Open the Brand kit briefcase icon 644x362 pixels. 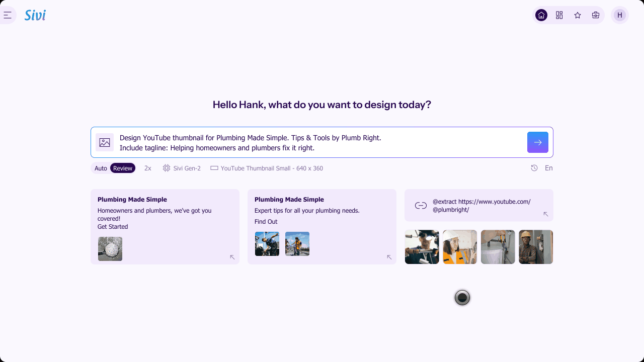pos(595,15)
